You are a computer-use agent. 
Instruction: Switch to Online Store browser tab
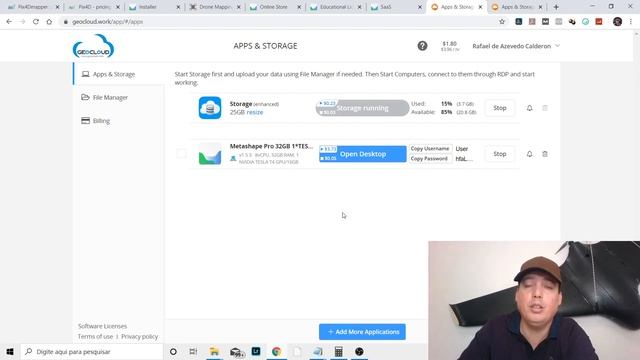[274, 7]
